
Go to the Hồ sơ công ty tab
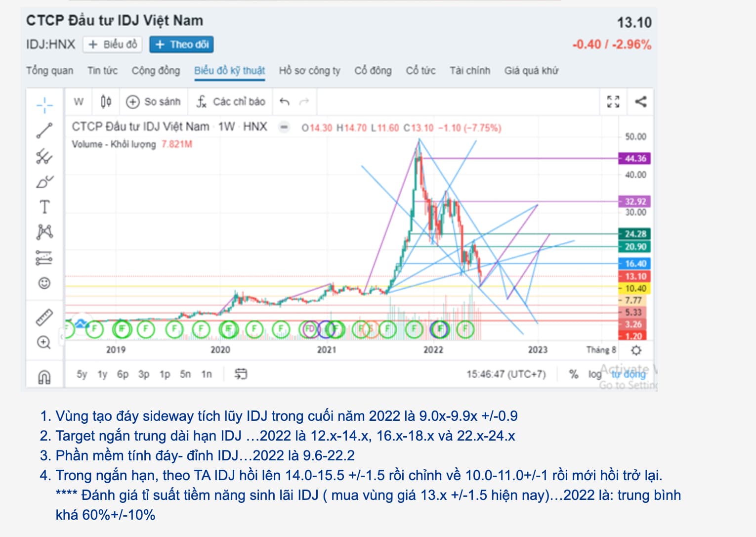[310, 71]
